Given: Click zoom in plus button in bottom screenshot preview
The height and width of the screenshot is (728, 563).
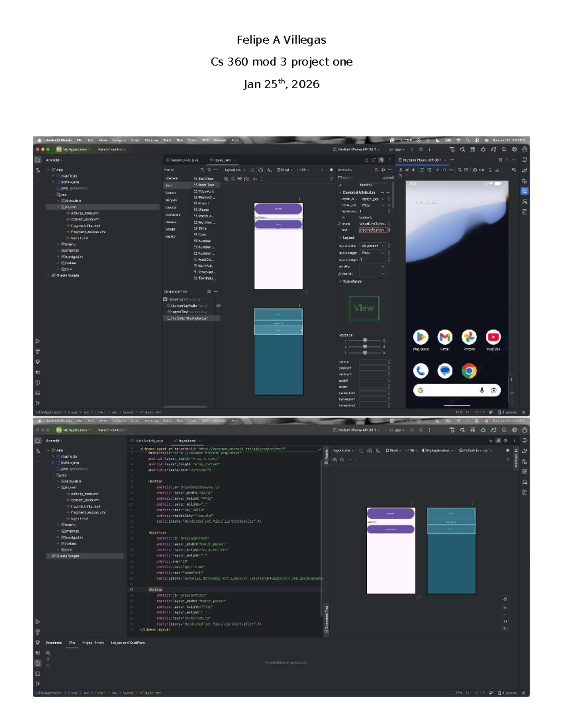Looking at the screenshot, I should click(x=505, y=608).
